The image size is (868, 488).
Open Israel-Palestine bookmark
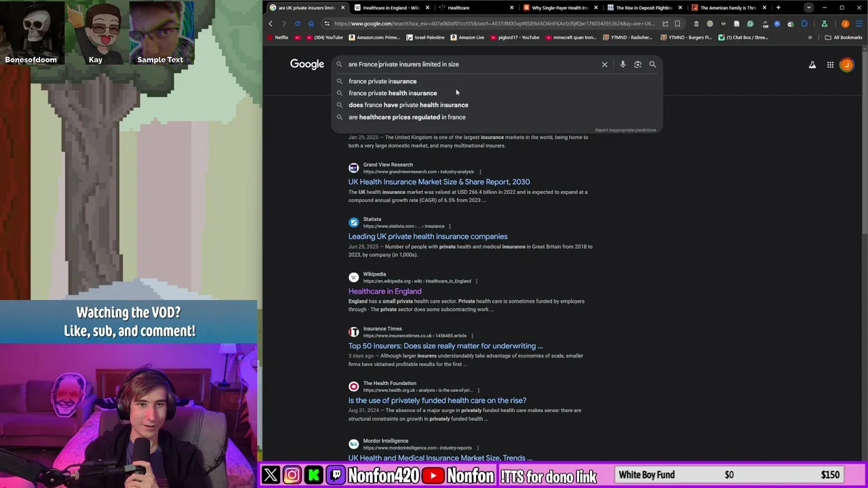tap(425, 37)
